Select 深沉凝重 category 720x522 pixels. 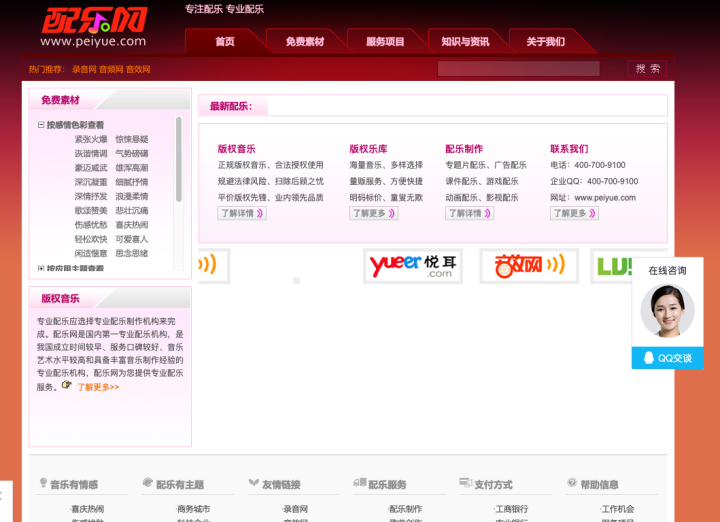91,182
